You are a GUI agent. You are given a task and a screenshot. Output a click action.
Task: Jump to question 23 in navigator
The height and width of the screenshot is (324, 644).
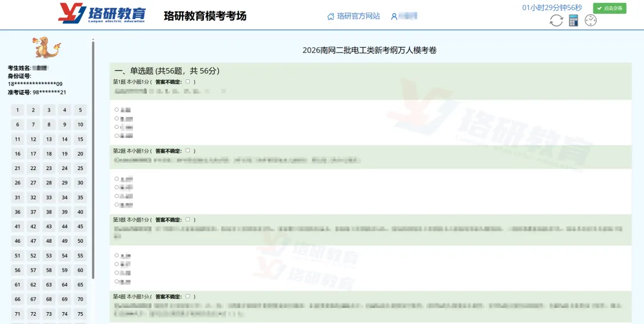(49, 168)
